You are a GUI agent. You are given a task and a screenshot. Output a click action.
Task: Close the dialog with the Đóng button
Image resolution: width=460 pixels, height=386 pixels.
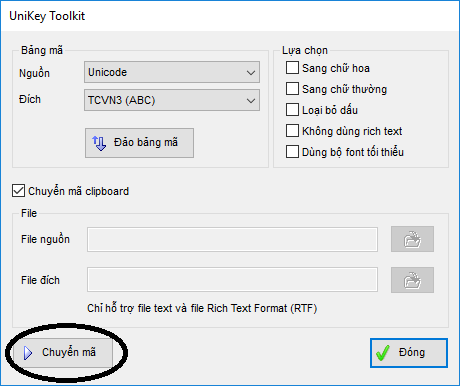[409, 353]
